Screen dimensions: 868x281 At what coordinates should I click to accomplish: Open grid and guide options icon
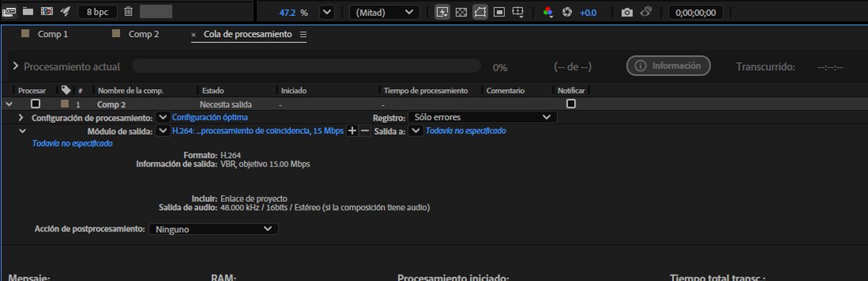pyautogui.click(x=518, y=12)
